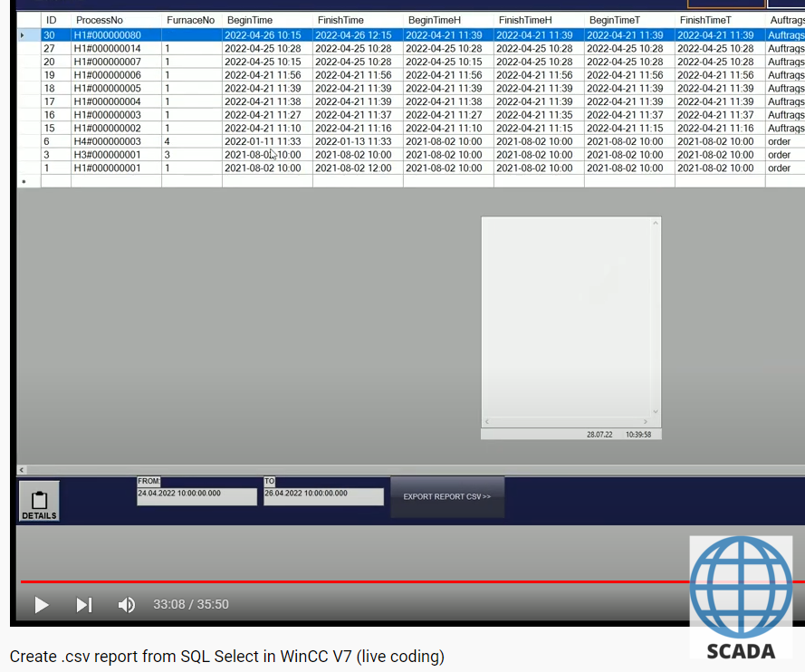
Task: Click the SCADA globe logo
Action: tap(740, 588)
